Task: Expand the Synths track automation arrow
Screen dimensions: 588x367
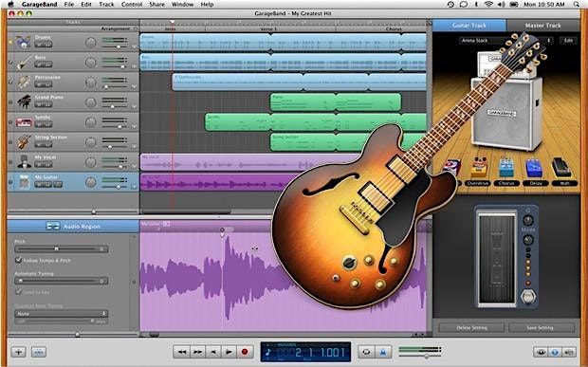Action: [134, 127]
